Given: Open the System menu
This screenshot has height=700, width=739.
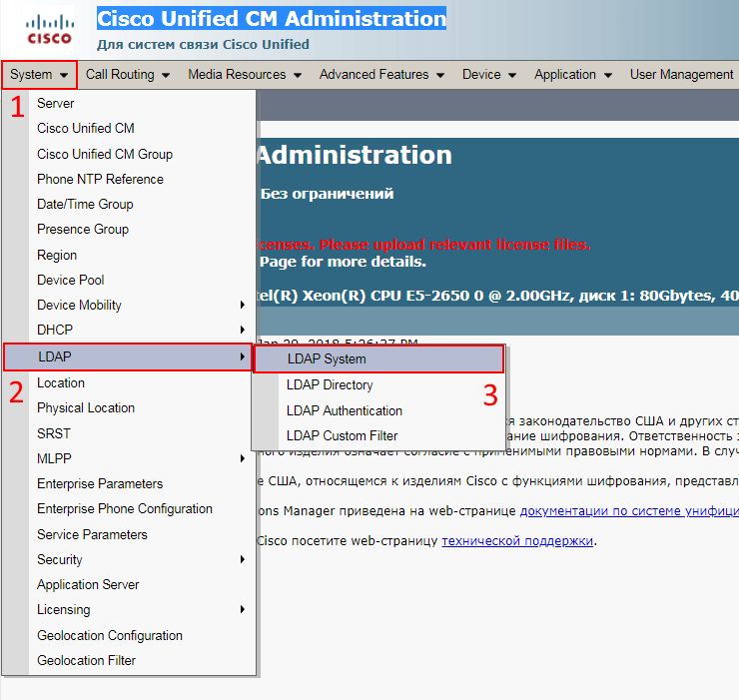Looking at the screenshot, I should pos(39,75).
